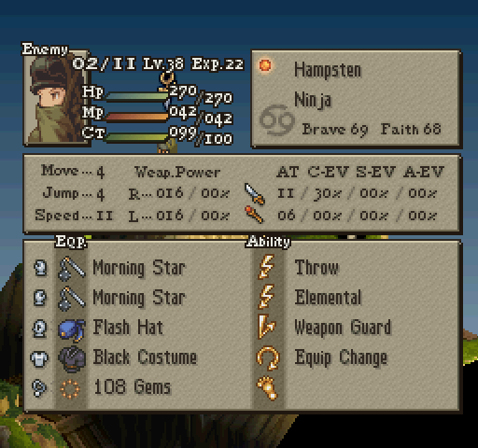Click the Black Costume armor icon

[72, 359]
